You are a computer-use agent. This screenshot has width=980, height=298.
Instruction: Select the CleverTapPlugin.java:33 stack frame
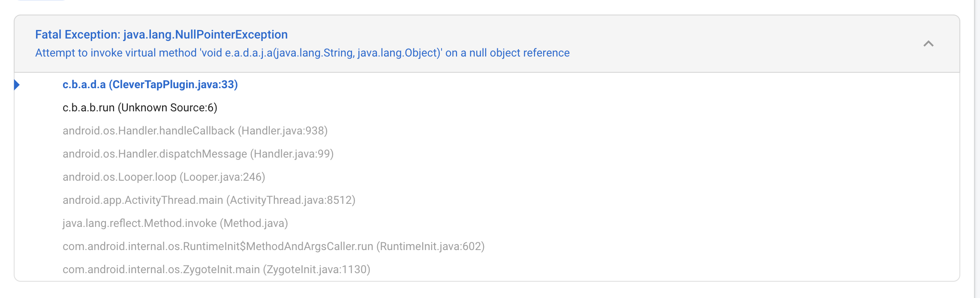pyautogui.click(x=150, y=85)
